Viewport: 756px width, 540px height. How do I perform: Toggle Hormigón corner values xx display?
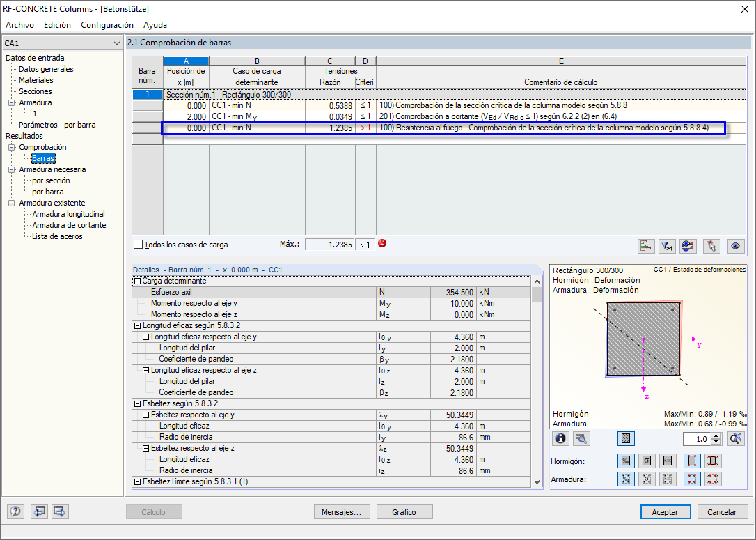point(713,461)
